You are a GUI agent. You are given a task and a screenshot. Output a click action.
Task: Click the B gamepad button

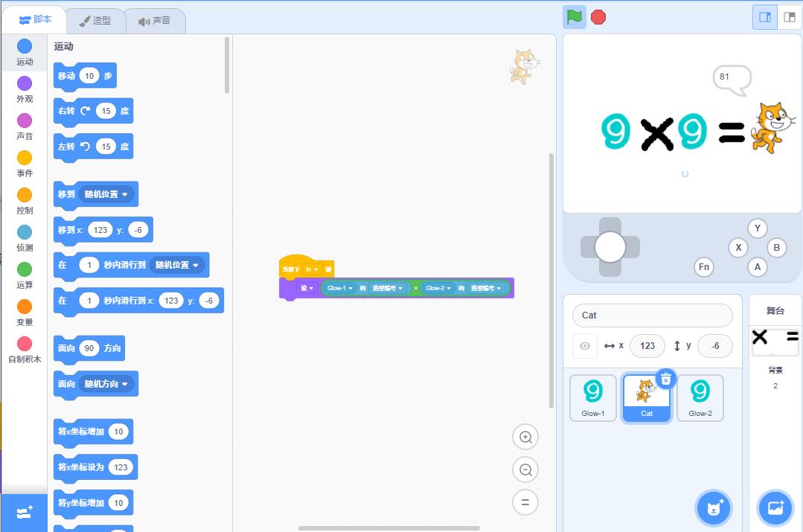pyautogui.click(x=777, y=248)
